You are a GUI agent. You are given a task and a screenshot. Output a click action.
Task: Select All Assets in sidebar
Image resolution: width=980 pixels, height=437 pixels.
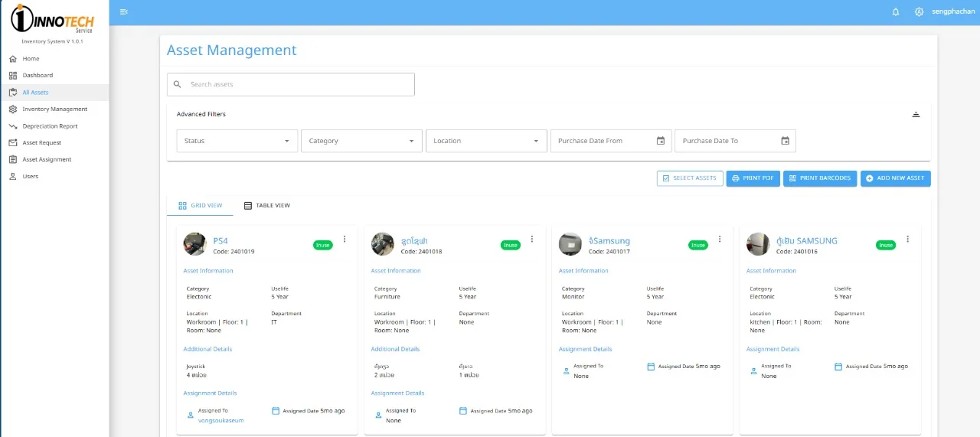coord(54,92)
